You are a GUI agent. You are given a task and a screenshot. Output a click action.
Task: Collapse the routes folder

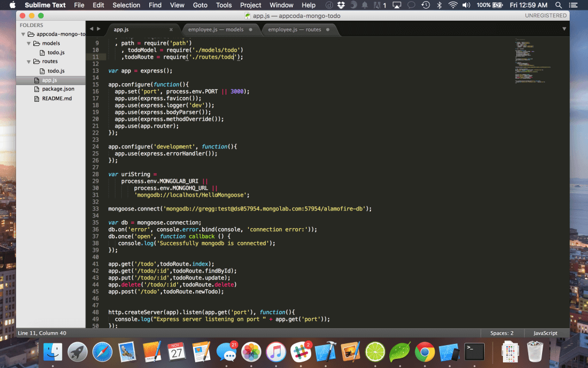click(x=29, y=62)
